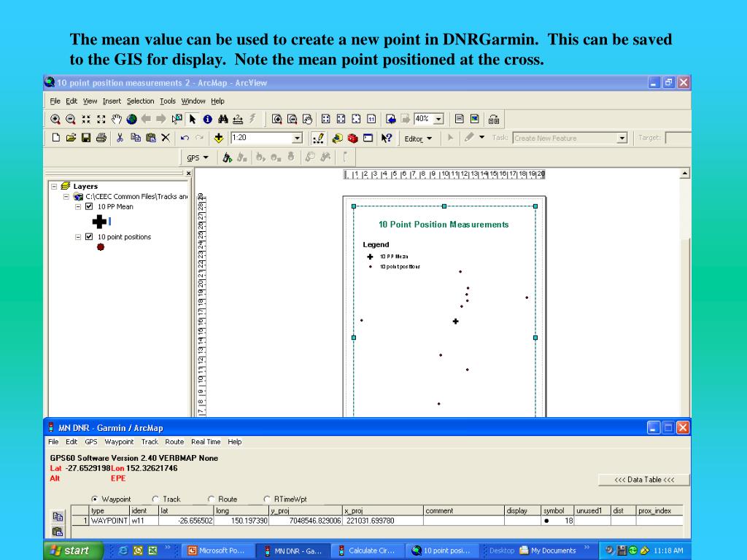Open DNR Garmin Waypoint menu

click(x=119, y=442)
